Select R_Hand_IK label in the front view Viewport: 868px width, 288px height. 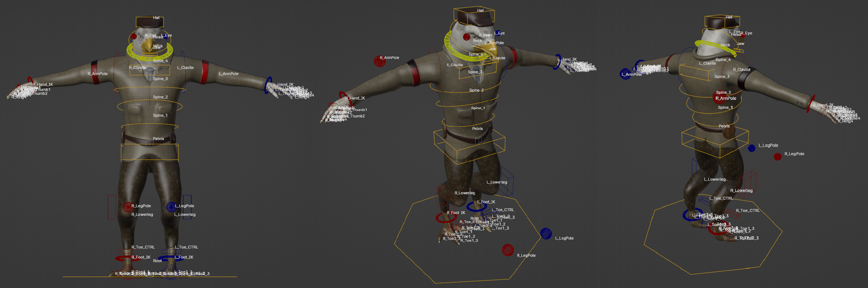(43, 84)
